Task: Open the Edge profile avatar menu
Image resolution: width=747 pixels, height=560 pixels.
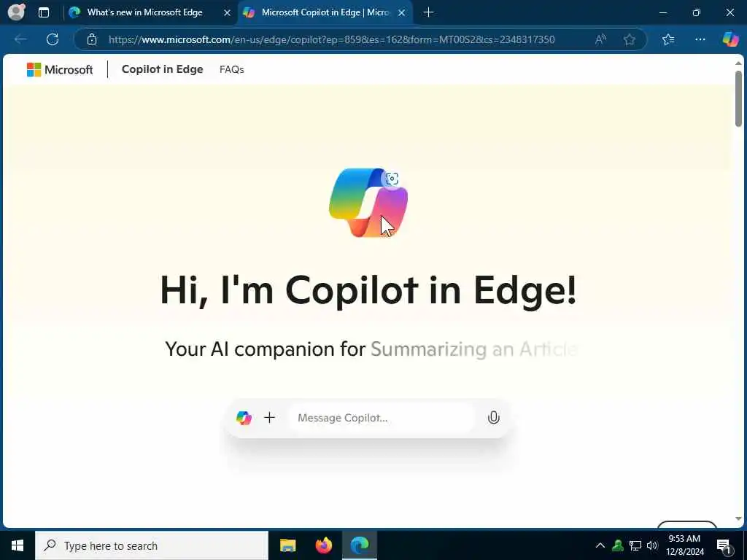Action: [17, 12]
